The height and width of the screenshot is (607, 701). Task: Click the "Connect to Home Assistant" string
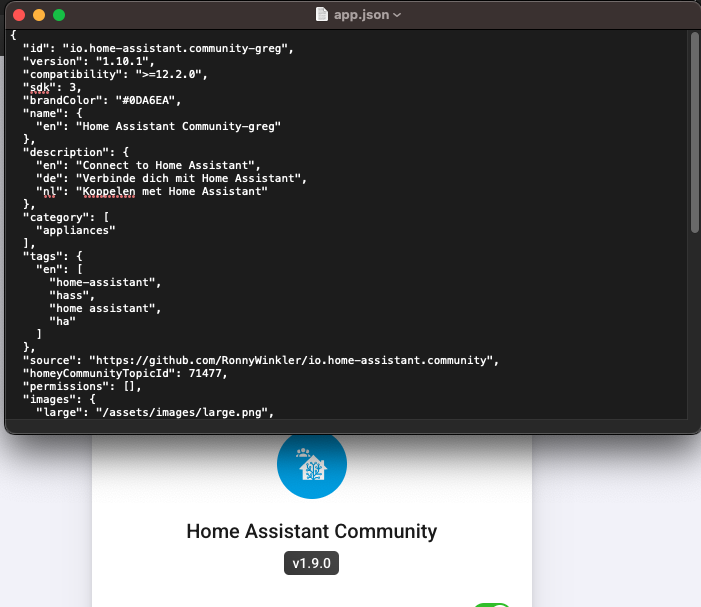[165, 165]
